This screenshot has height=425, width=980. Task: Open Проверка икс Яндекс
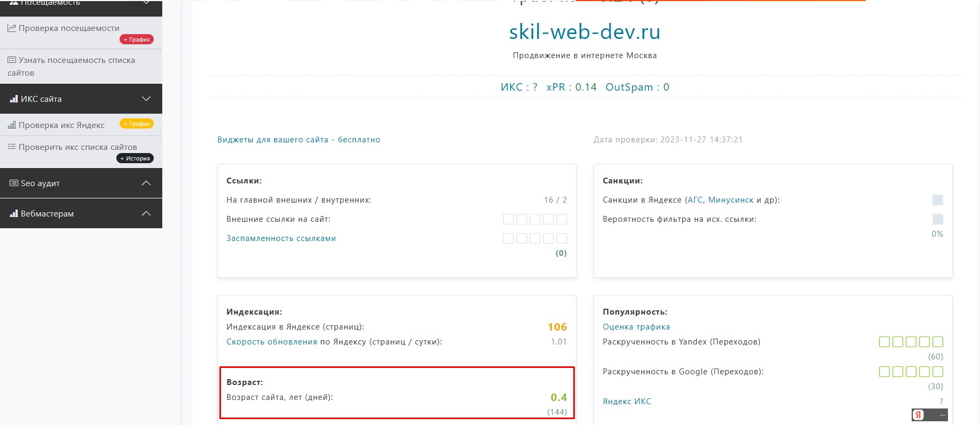point(61,125)
